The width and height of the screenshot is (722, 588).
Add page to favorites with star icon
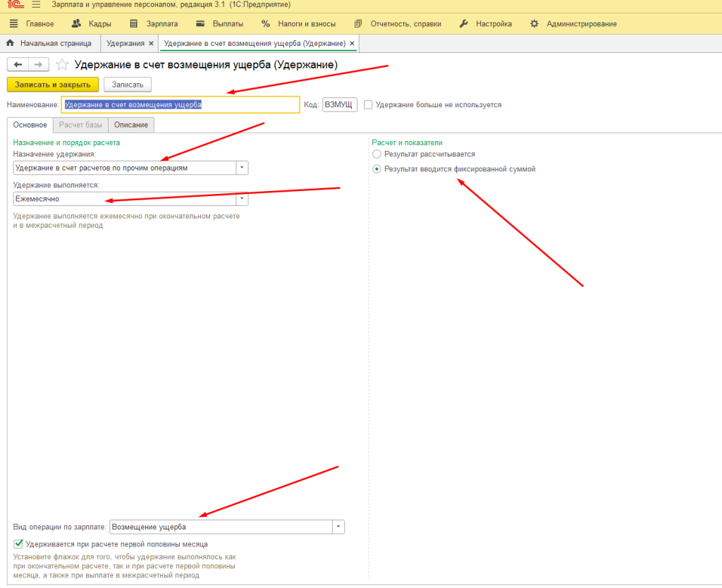tap(62, 65)
